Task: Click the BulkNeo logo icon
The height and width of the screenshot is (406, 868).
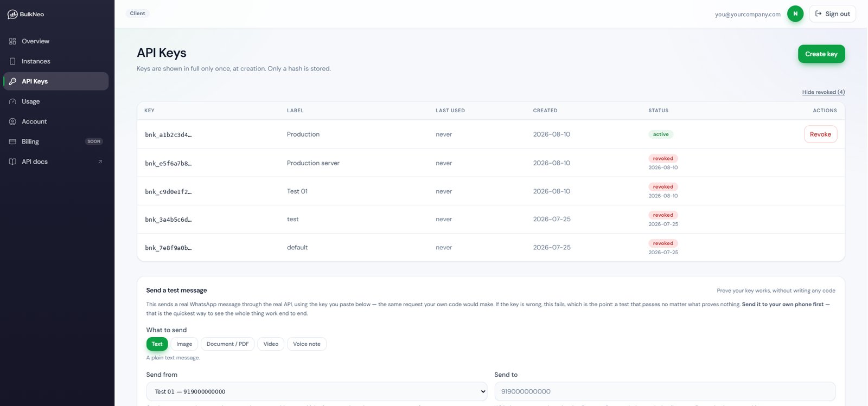Action: tap(12, 14)
